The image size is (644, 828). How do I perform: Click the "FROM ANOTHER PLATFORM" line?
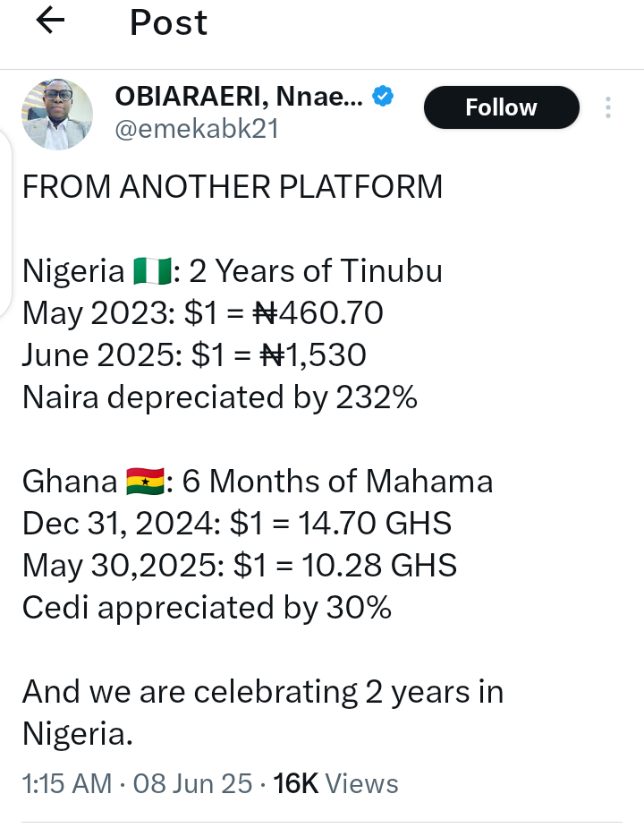tap(232, 186)
